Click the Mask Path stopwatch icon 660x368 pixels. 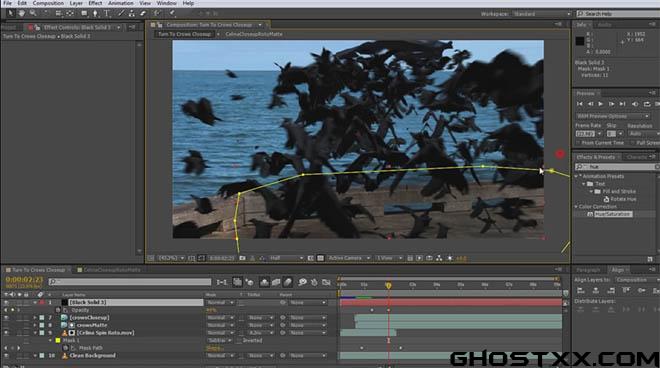pos(65,348)
